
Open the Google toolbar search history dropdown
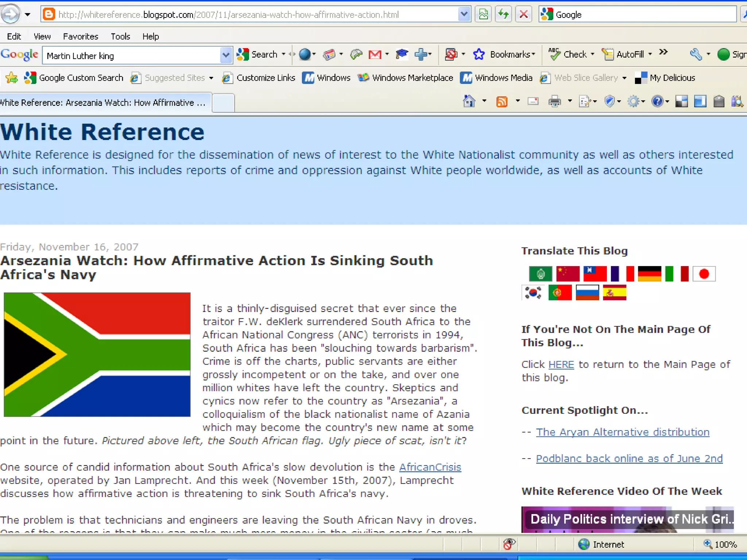(226, 55)
